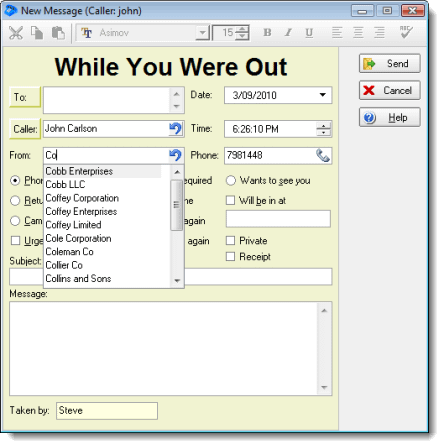Click the Send button
The width and height of the screenshot is (444, 448).
[389, 63]
